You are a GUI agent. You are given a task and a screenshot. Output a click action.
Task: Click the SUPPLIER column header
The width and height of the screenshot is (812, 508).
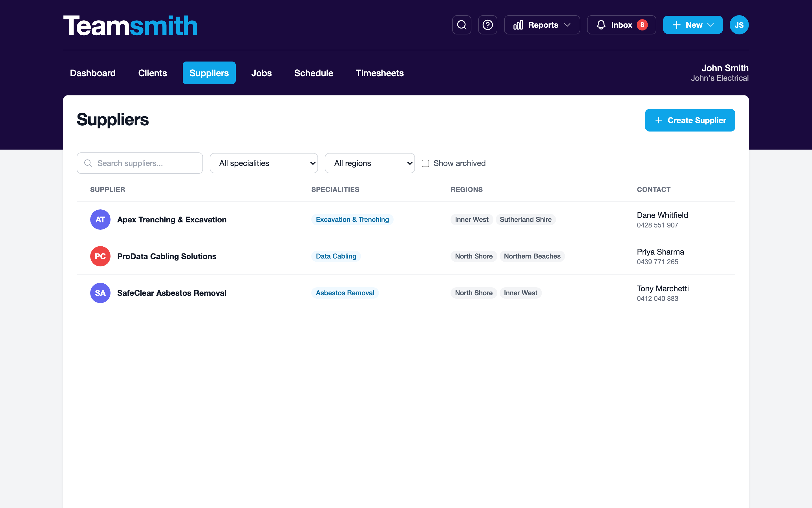coord(107,189)
